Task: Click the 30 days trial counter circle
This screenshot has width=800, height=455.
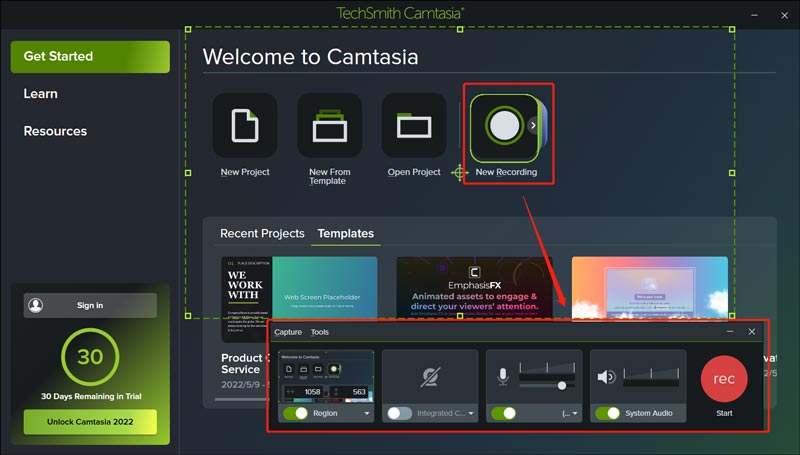Action: pos(90,357)
